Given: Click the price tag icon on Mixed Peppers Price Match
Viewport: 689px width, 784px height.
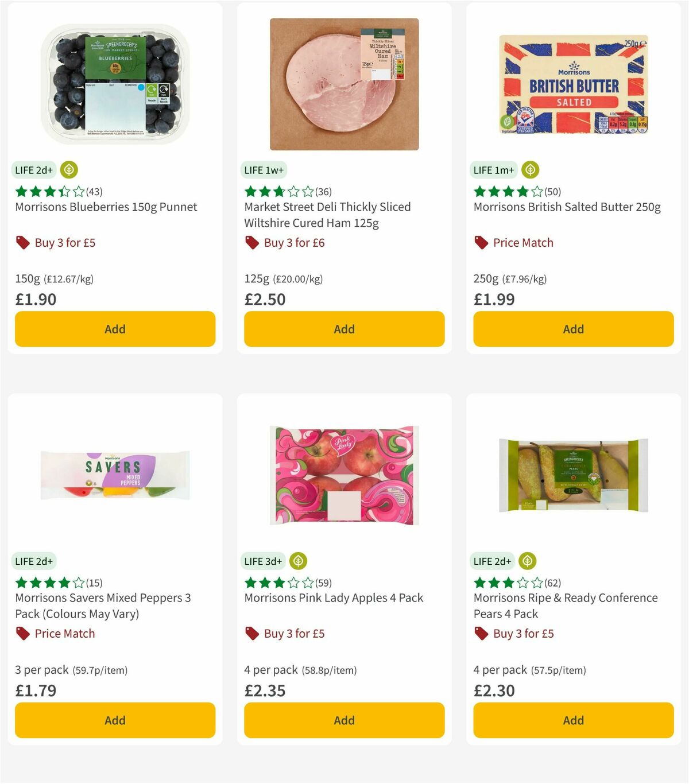Looking at the screenshot, I should 22,634.
